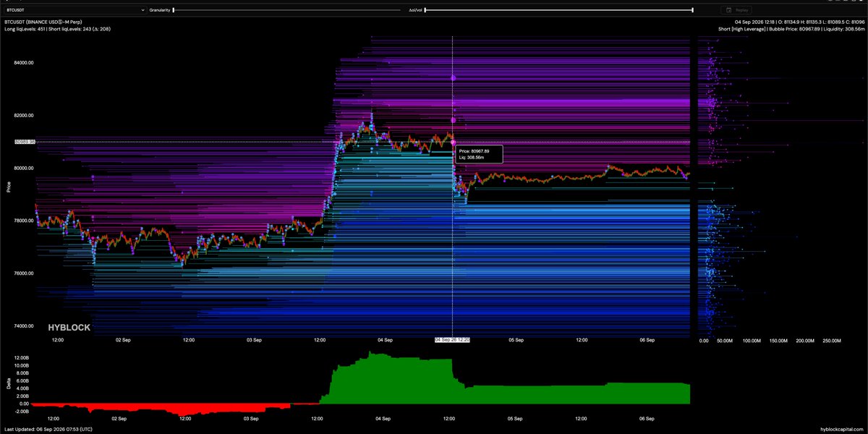Click the magenta liquidation bubble beside the price tooltip

[x=453, y=143]
